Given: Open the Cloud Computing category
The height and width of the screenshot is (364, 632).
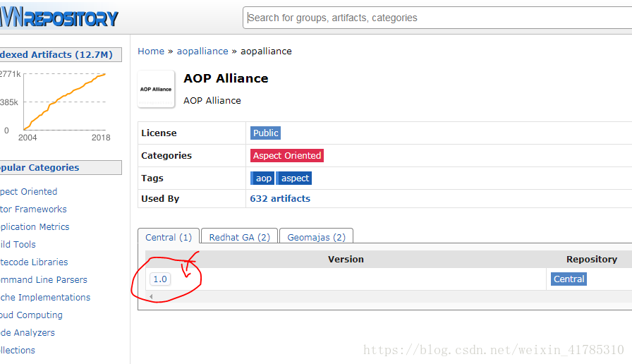Looking at the screenshot, I should pos(32,315).
